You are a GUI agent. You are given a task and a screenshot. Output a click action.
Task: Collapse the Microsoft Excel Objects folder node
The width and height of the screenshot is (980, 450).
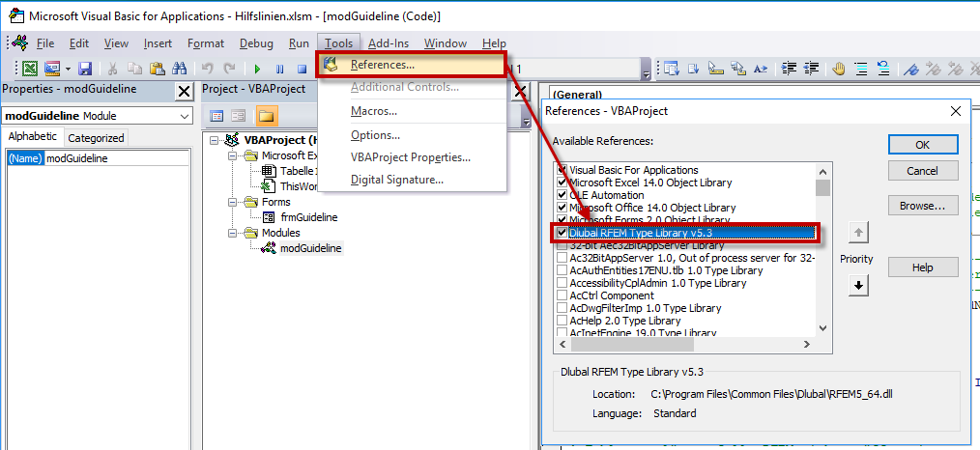click(233, 155)
